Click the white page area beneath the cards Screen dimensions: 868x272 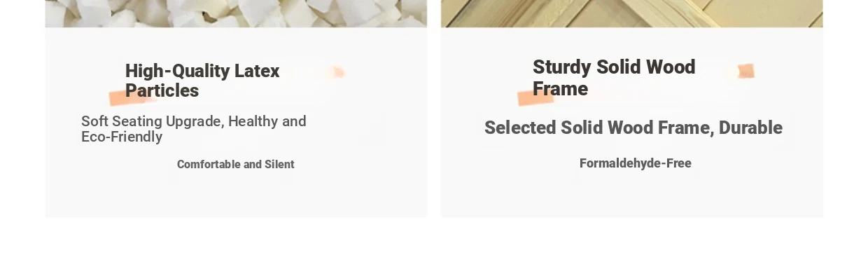tap(434, 245)
